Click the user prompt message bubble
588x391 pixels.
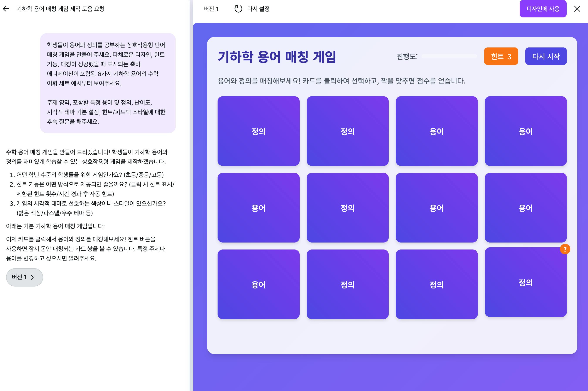tap(108, 83)
